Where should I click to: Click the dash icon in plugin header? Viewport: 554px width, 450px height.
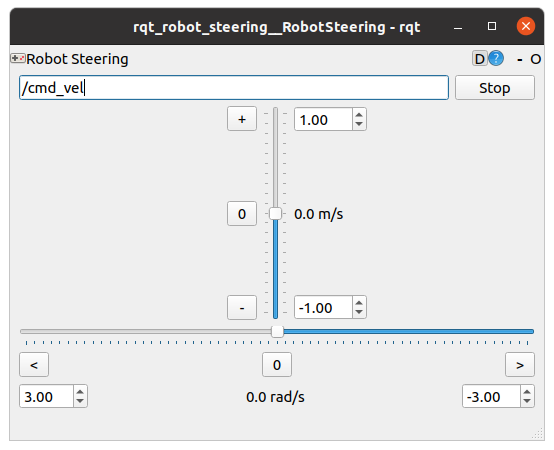(x=519, y=60)
